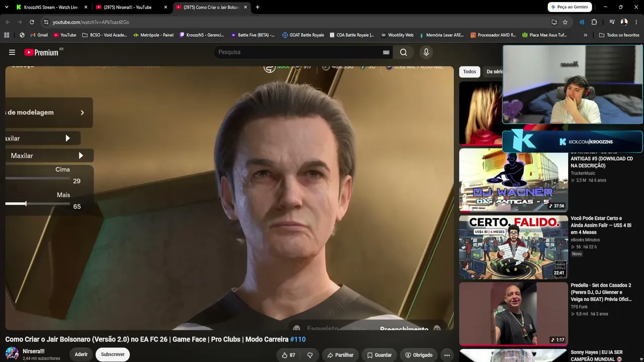
Task: Reload the current page
Action: point(32,22)
